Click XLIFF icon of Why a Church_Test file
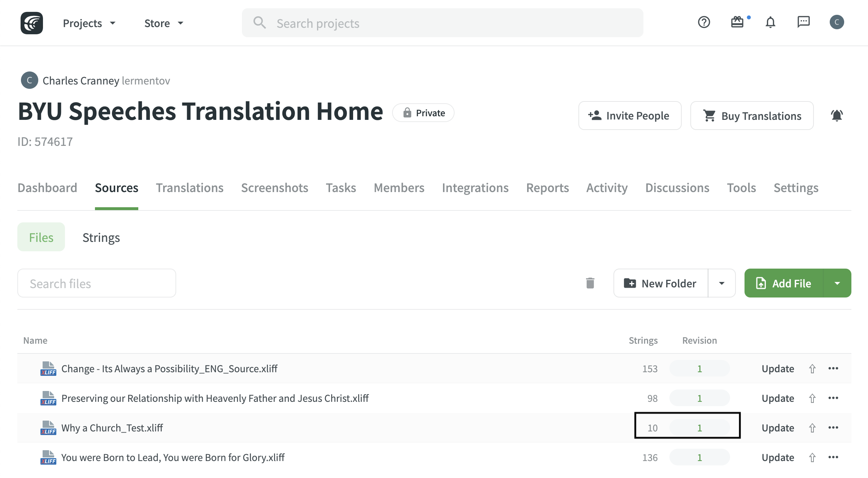 pyautogui.click(x=48, y=428)
